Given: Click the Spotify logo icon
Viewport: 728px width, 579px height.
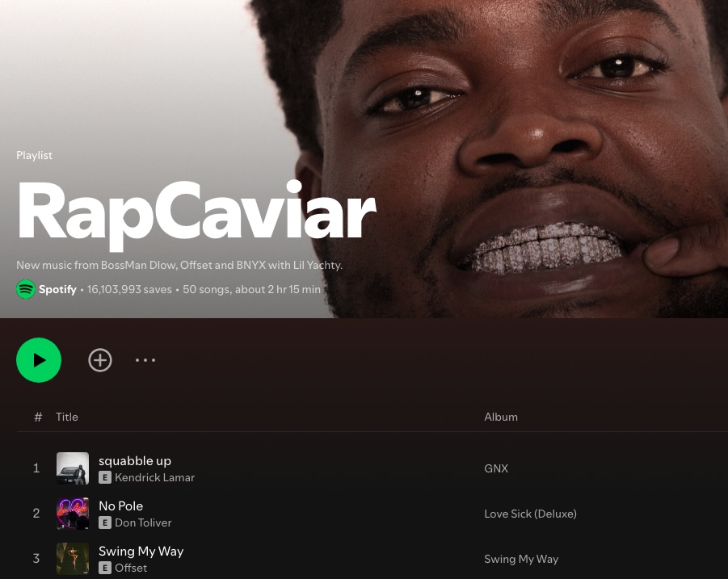Looking at the screenshot, I should coord(26,289).
